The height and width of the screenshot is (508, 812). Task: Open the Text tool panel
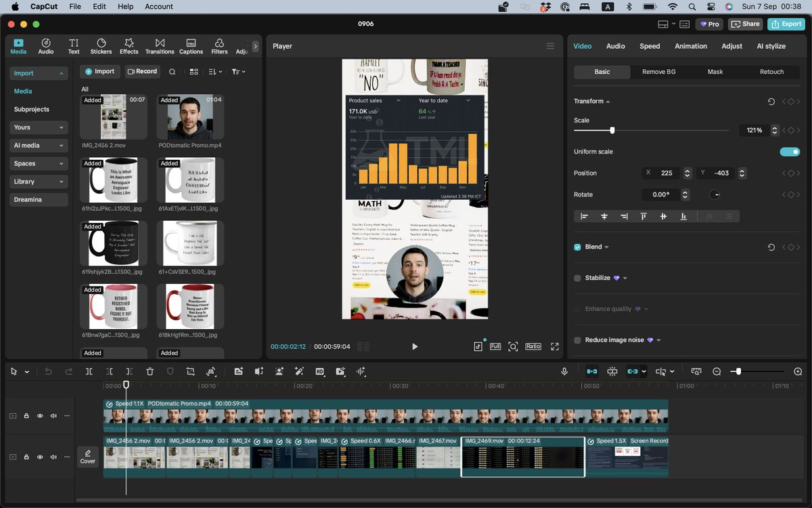pyautogui.click(x=74, y=46)
